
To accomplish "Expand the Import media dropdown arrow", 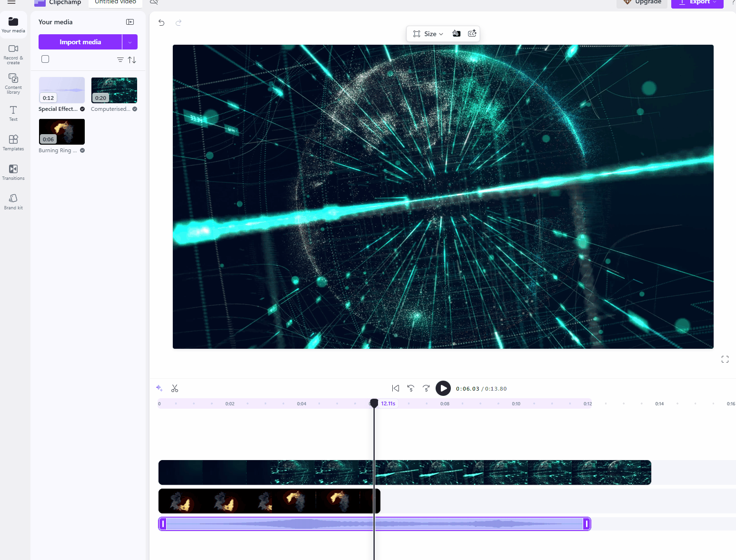I will click(129, 42).
